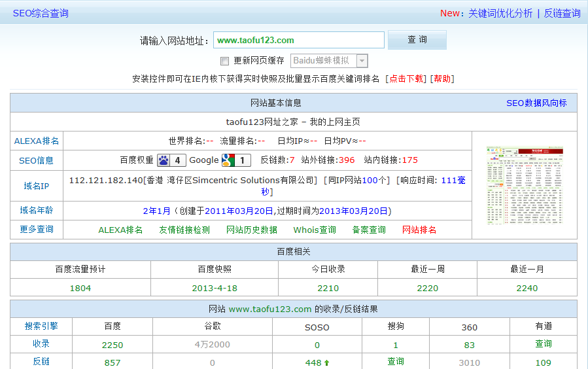Open green ALEXA排名 query link
Image resolution: width=588 pixels, height=369 pixels.
click(x=120, y=230)
